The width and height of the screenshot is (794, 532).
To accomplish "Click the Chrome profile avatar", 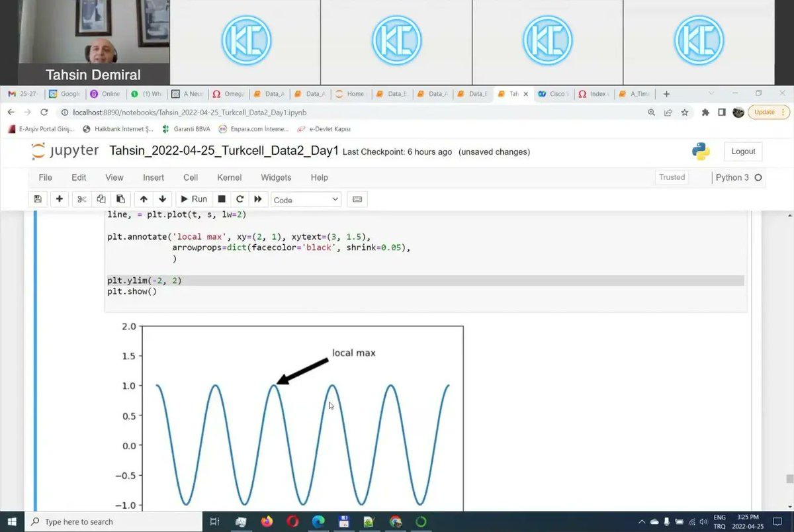I will click(738, 112).
